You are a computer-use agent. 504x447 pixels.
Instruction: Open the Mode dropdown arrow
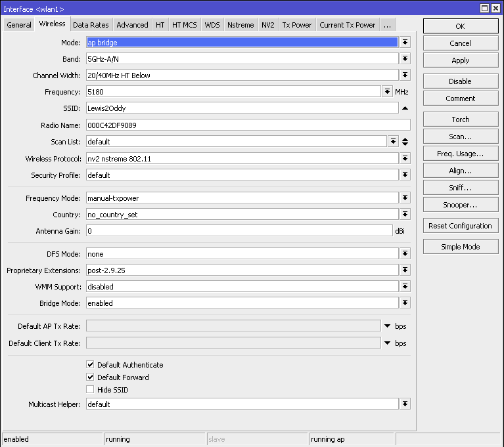point(405,43)
